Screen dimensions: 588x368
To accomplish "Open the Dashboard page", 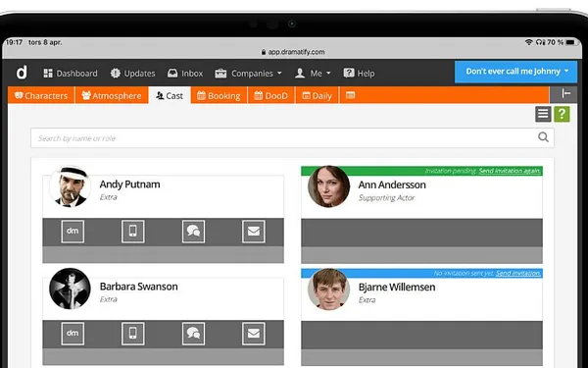I will (x=71, y=74).
